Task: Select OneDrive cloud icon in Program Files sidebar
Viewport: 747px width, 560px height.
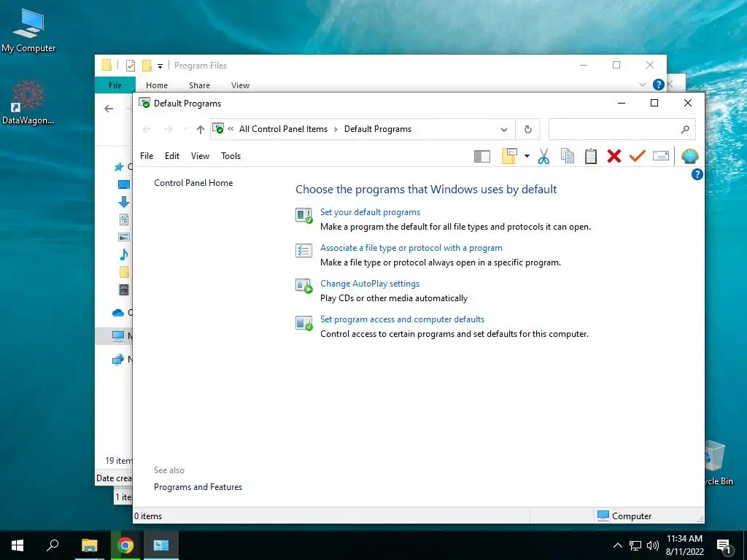Action: (118, 313)
